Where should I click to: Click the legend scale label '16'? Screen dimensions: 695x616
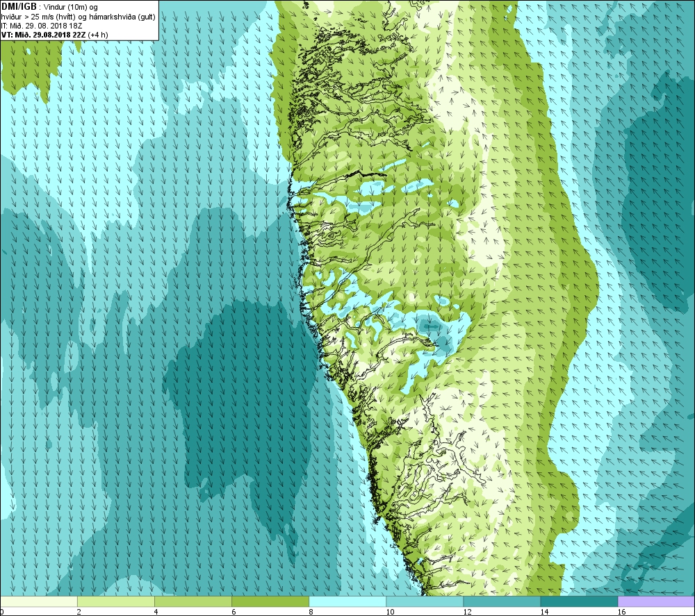(x=621, y=612)
